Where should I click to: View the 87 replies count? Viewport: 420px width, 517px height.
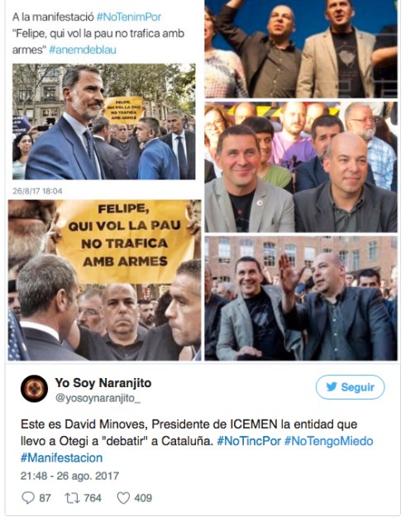pos(45,498)
